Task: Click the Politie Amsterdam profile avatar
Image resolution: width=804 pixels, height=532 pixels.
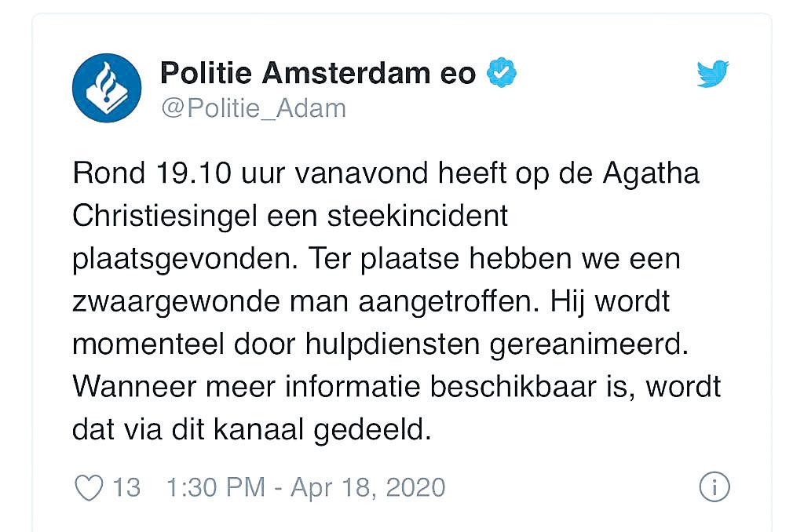Action: (107, 88)
